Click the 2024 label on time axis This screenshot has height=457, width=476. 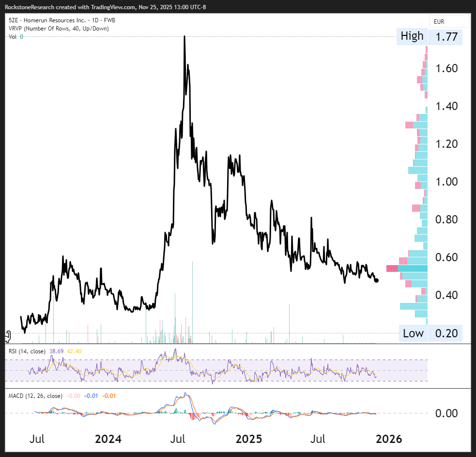pyautogui.click(x=108, y=439)
